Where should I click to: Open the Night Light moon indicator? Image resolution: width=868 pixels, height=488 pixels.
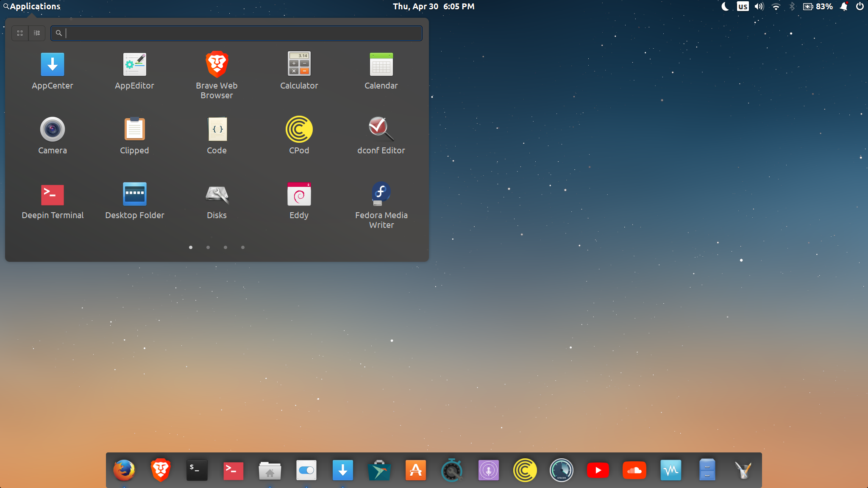(725, 6)
